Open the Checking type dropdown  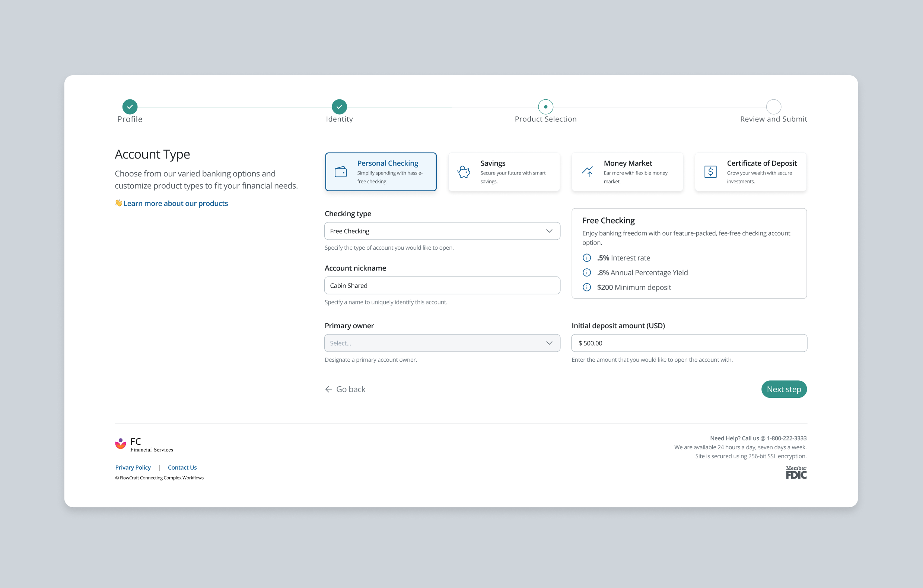coord(442,231)
